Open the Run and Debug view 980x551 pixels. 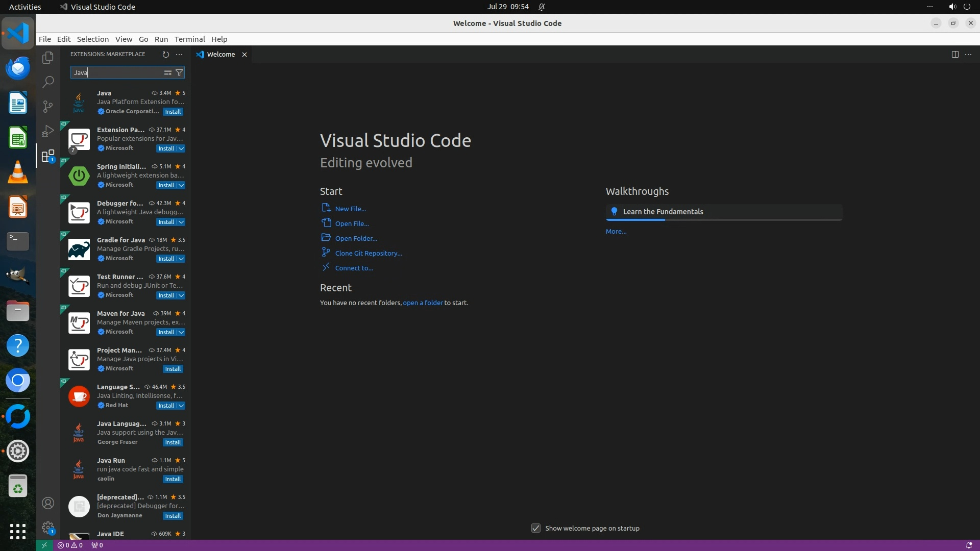[x=48, y=131]
